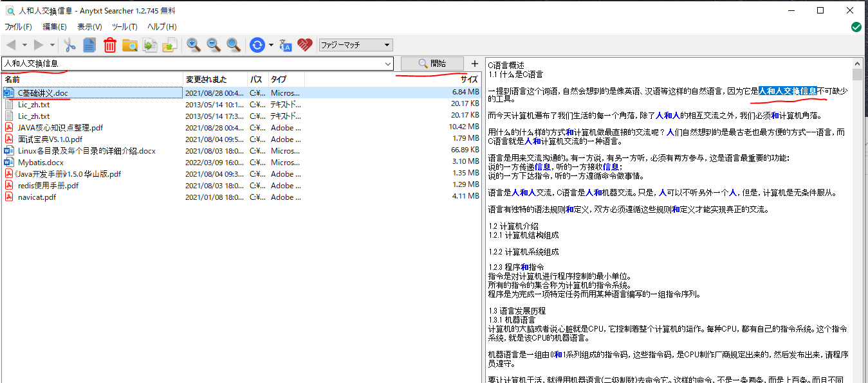Select the C基础讲义.doc file
The image size is (868, 383).
click(43, 93)
